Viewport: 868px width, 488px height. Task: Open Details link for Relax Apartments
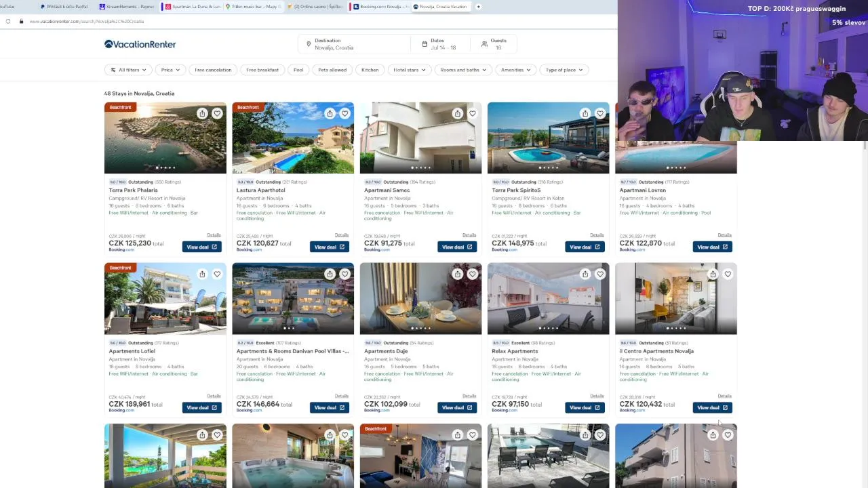(x=597, y=396)
